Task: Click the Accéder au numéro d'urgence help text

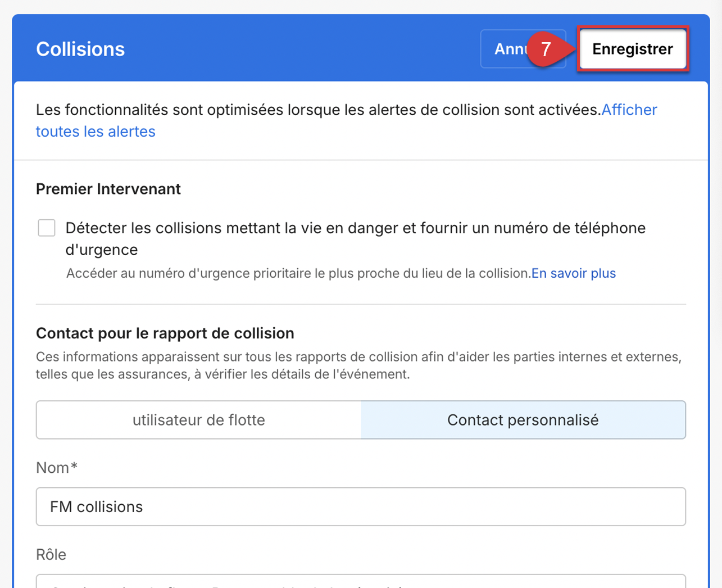Action: [x=298, y=273]
